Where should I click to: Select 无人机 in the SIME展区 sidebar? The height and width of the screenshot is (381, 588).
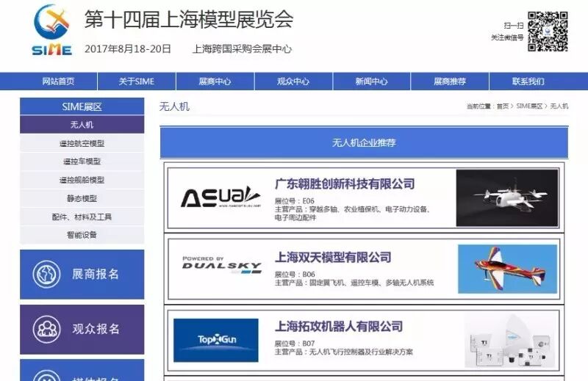pyautogui.click(x=82, y=125)
